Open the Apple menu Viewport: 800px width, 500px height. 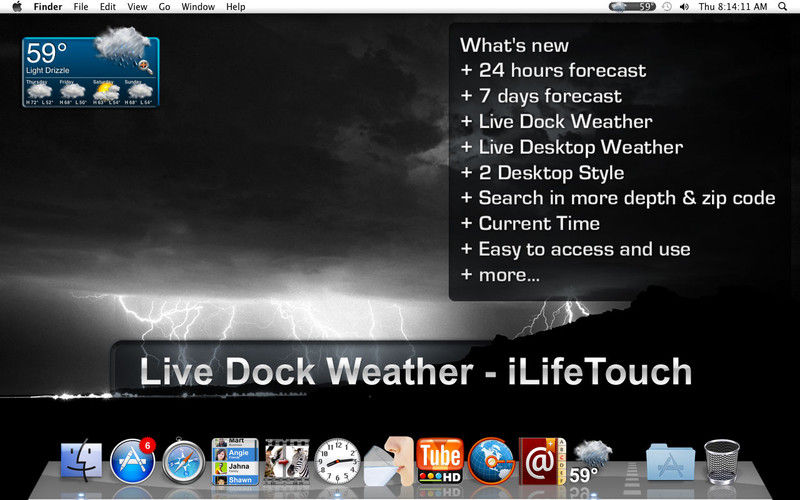pos(17,7)
